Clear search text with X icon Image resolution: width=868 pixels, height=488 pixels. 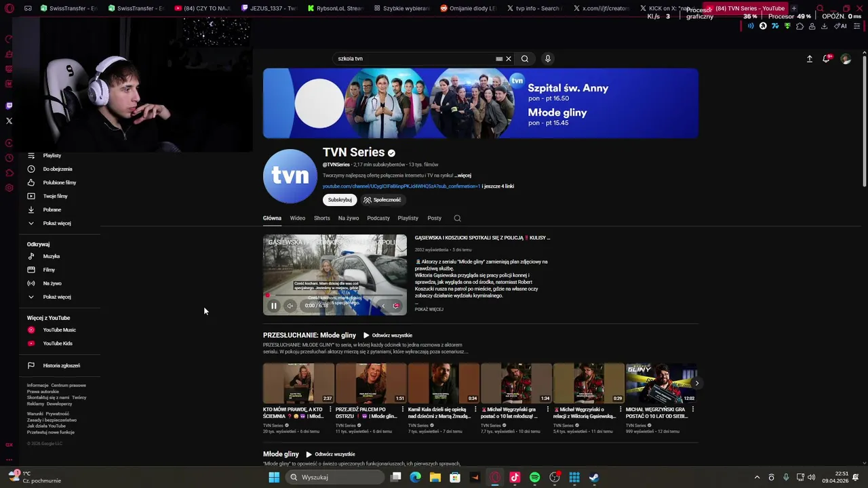pyautogui.click(x=509, y=59)
